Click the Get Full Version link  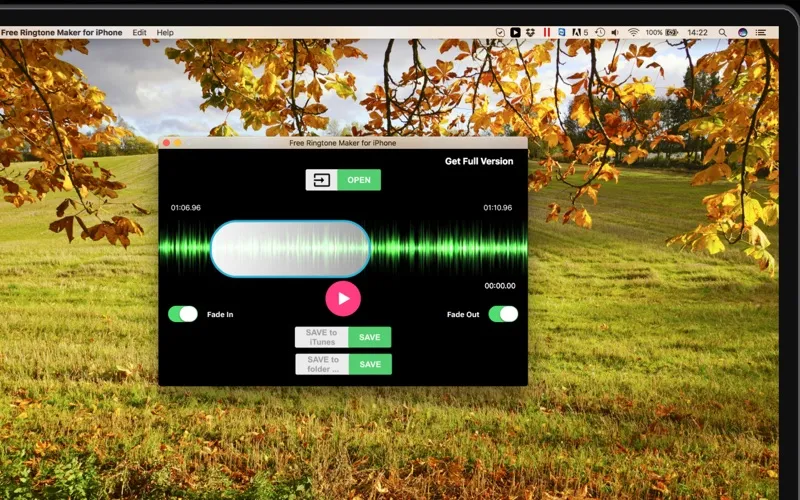coord(479,161)
